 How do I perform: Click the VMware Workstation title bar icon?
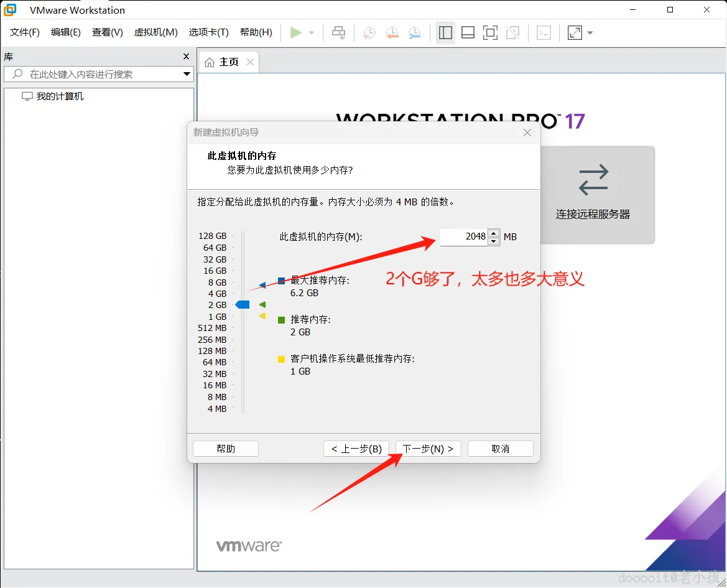(x=10, y=9)
